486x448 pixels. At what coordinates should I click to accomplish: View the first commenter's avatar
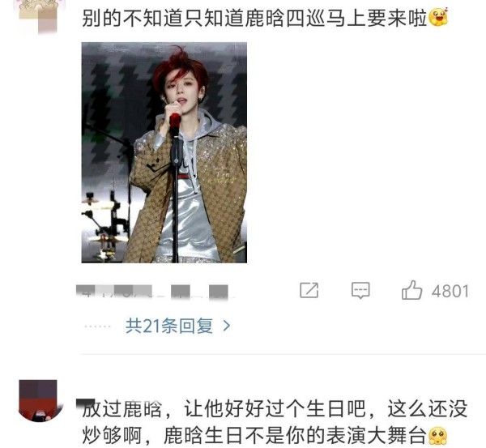pyautogui.click(x=38, y=16)
